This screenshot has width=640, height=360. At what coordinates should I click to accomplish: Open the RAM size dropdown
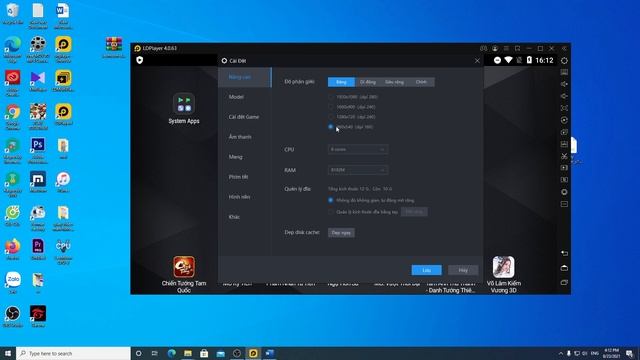pos(358,170)
